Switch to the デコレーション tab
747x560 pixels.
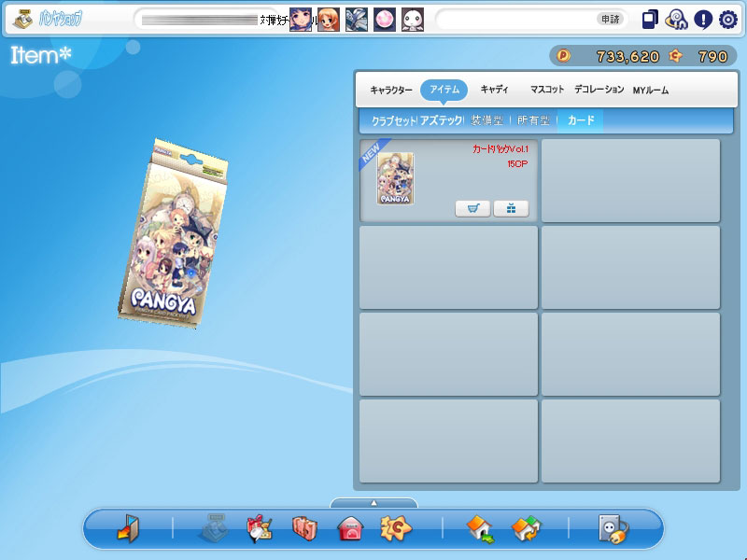[x=599, y=90]
